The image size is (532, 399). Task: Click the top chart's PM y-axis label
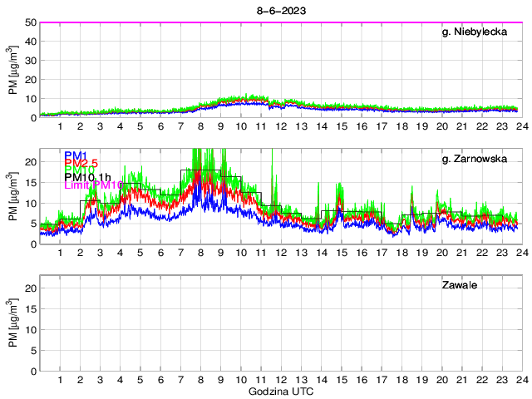13,70
